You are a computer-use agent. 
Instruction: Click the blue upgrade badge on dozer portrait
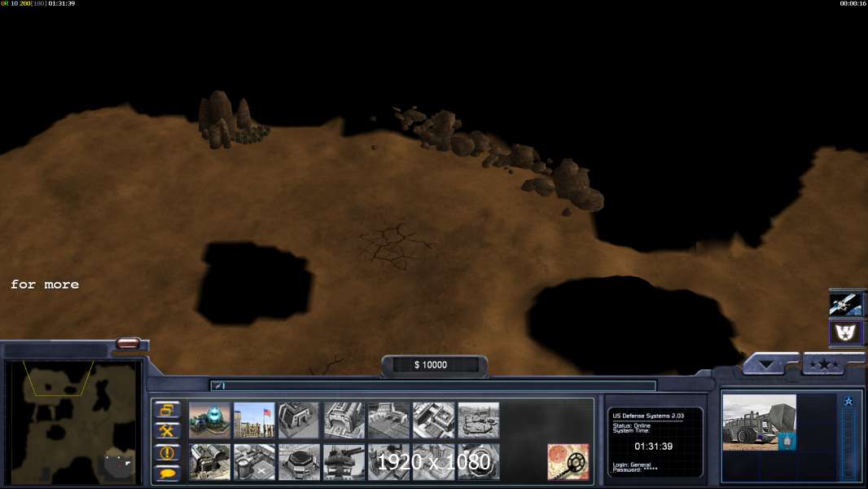click(x=787, y=441)
